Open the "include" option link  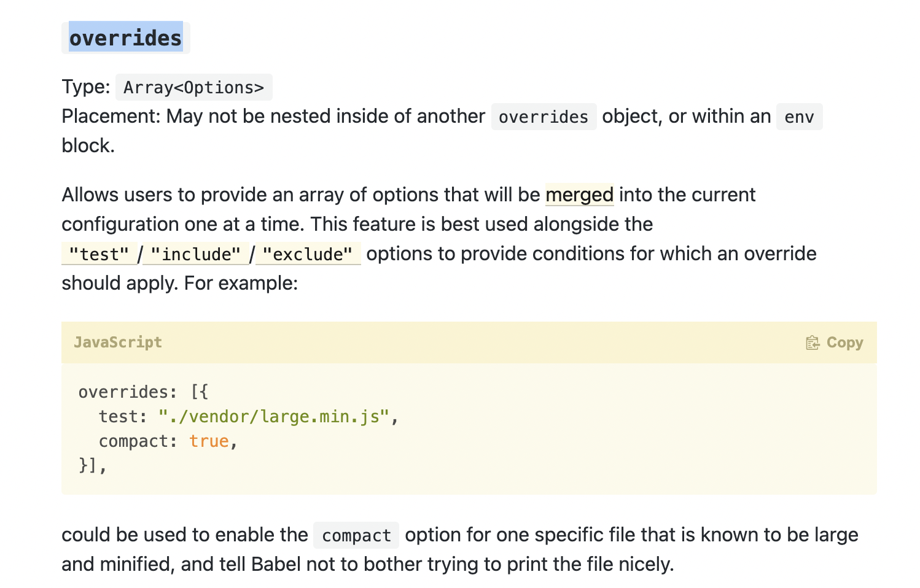pyautogui.click(x=195, y=254)
